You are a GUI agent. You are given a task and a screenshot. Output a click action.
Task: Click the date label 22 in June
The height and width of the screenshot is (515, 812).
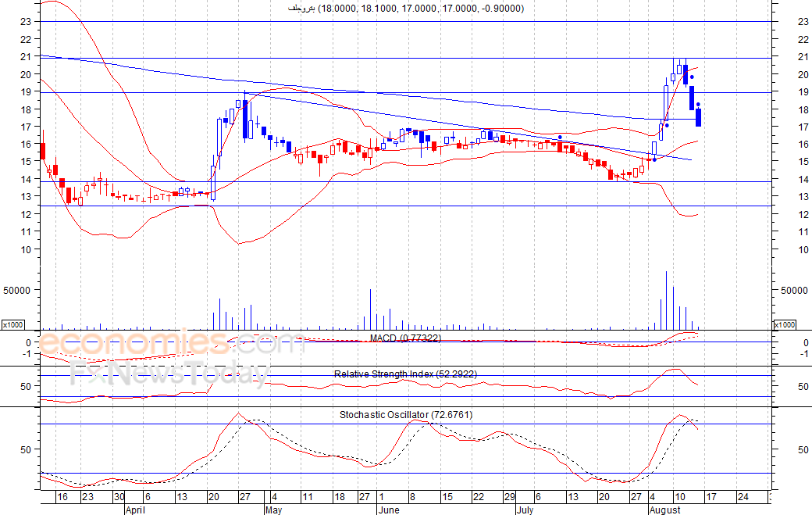(478, 497)
